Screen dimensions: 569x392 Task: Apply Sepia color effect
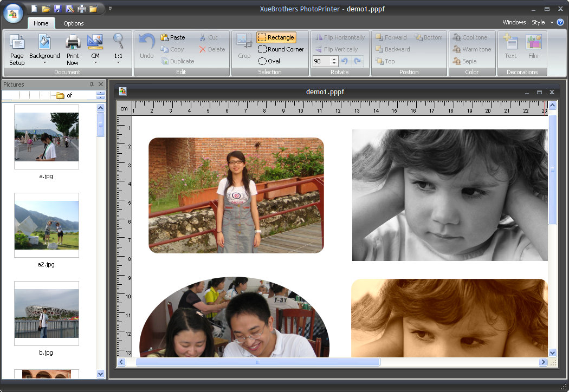(464, 61)
